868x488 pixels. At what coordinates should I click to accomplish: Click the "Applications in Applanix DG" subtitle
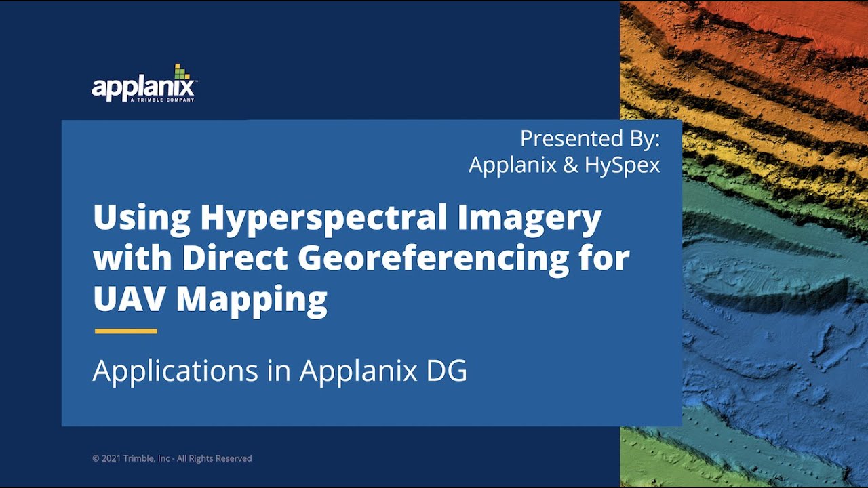(x=280, y=371)
